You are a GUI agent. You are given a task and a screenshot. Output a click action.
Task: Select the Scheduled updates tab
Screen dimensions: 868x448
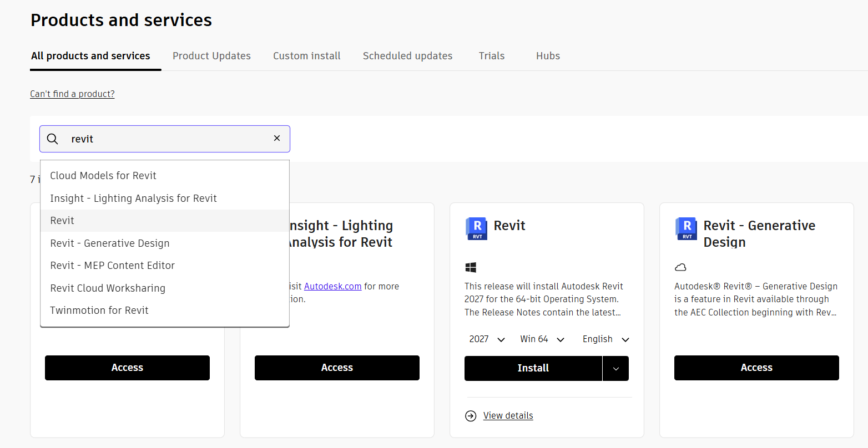click(x=407, y=56)
